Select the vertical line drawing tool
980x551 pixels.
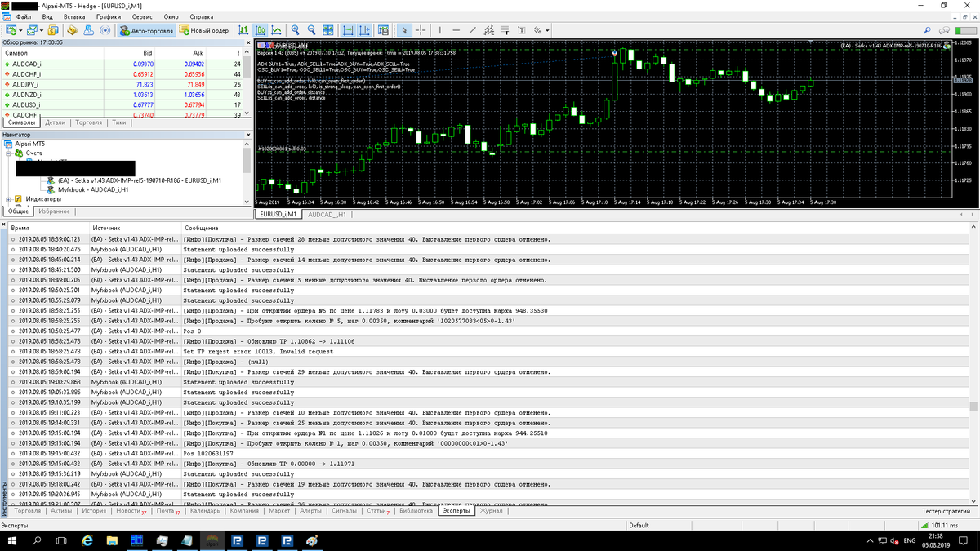click(440, 30)
